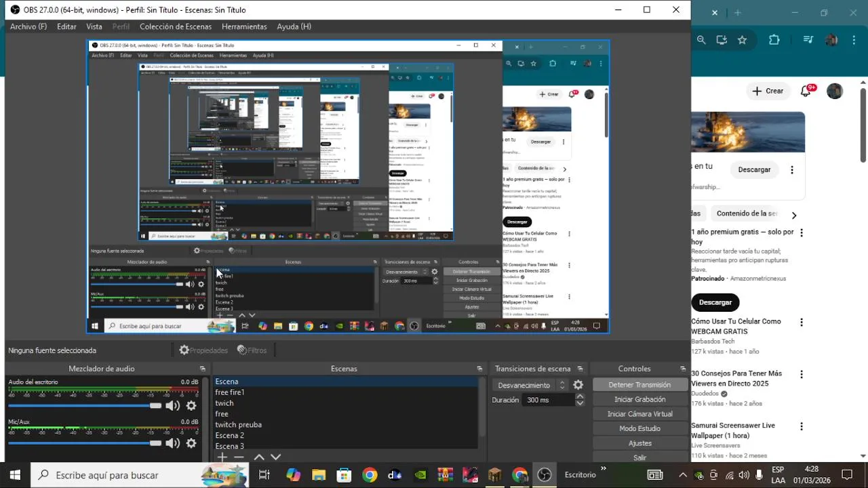Image resolution: width=868 pixels, height=488 pixels.
Task: Open transition properties gear icon
Action: click(578, 385)
